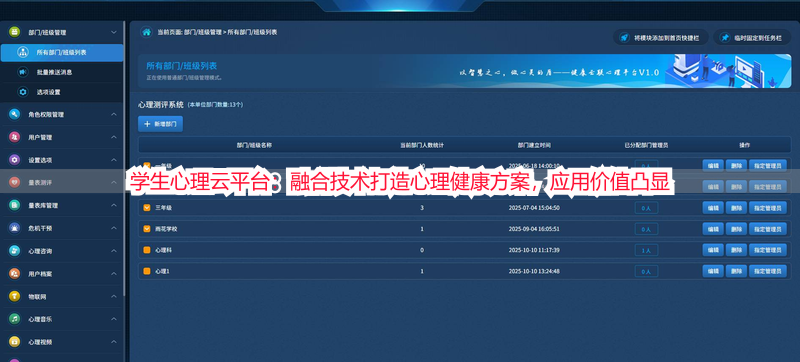The image size is (800, 362).
Task: Expand 心理咨询 using its chevron
Action: [114, 251]
